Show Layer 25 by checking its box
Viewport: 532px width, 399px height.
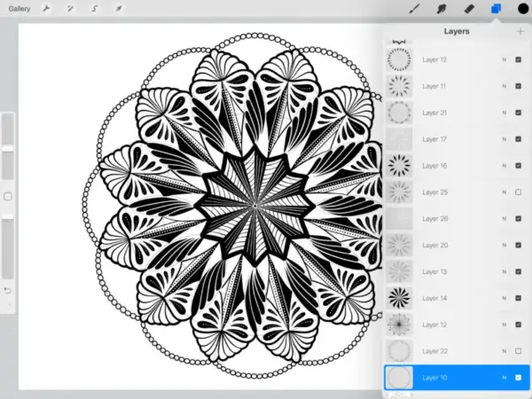[518, 192]
